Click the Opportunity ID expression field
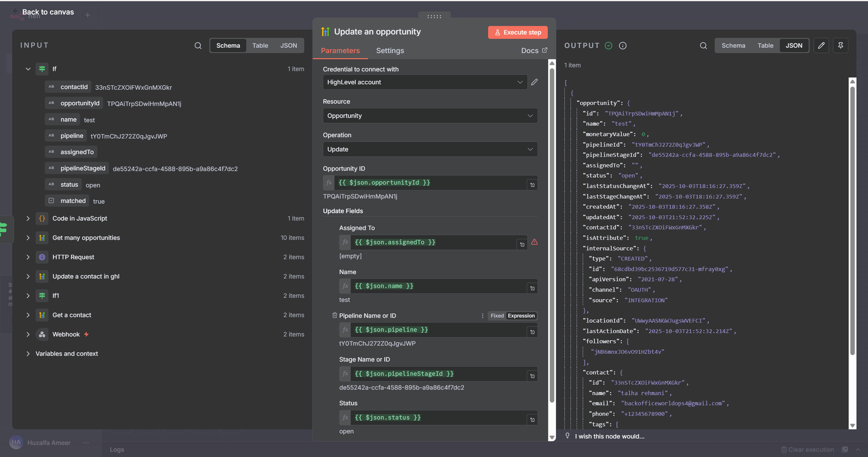This screenshot has width=868, height=457. 430,183
